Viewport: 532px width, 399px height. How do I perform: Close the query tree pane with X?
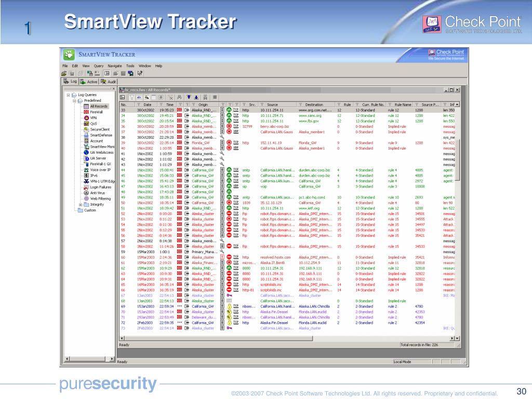click(x=113, y=89)
